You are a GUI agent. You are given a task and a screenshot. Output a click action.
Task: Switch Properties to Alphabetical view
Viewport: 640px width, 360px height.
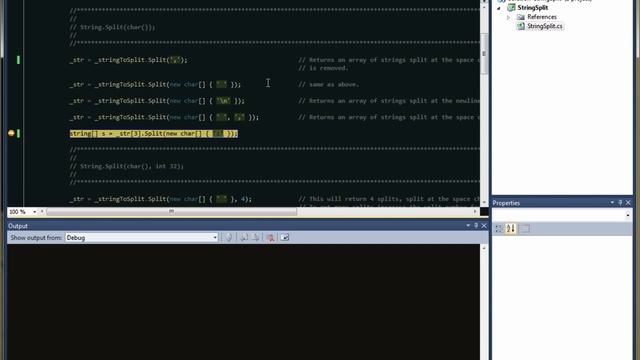511,229
